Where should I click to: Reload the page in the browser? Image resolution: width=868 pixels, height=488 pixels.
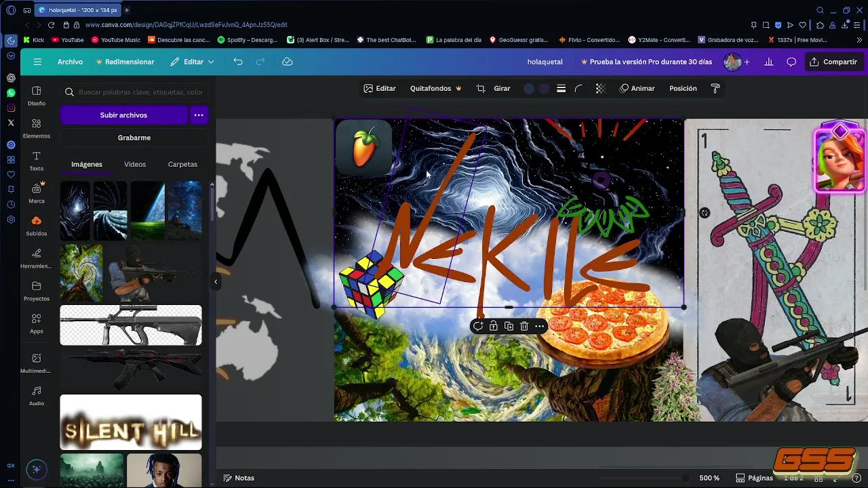click(51, 24)
